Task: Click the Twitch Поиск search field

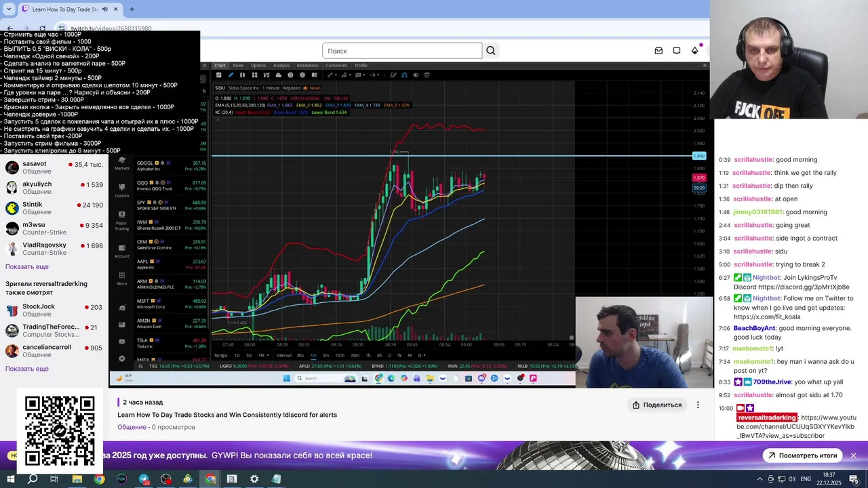Action: coord(402,51)
